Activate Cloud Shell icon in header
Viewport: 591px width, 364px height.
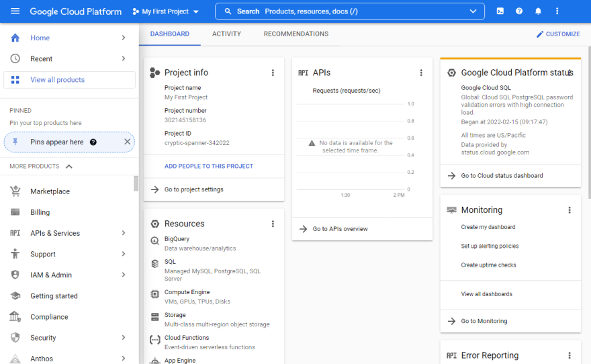500,11
